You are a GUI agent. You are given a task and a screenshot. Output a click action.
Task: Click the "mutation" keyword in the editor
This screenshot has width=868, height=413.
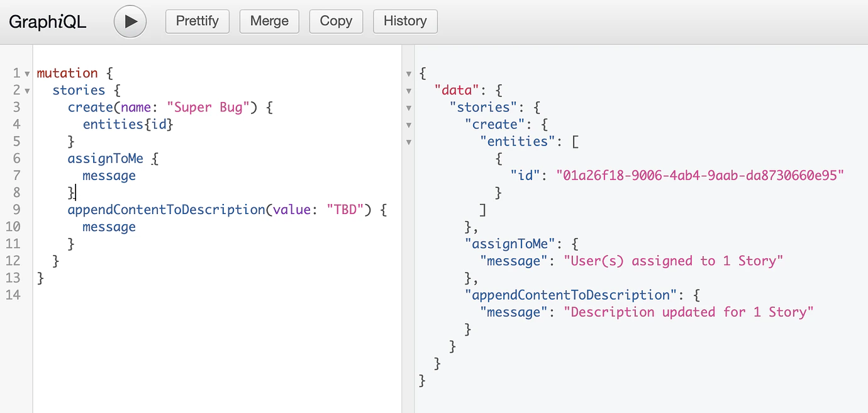click(67, 73)
